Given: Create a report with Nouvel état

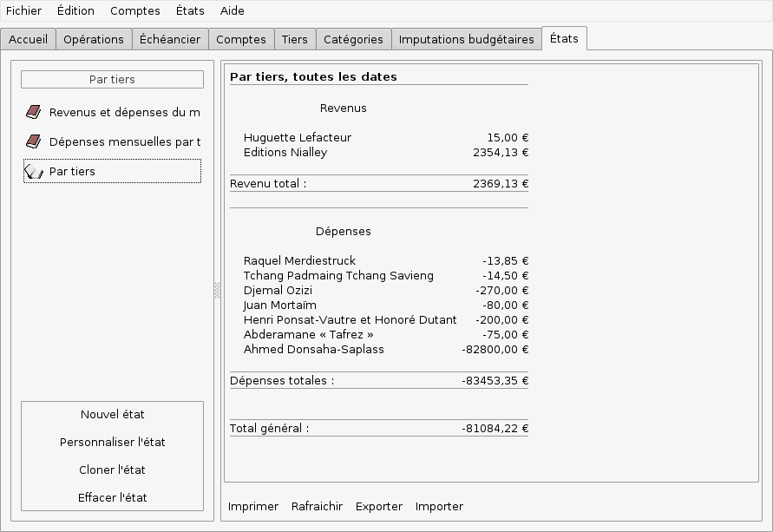Looking at the screenshot, I should pyautogui.click(x=112, y=415).
